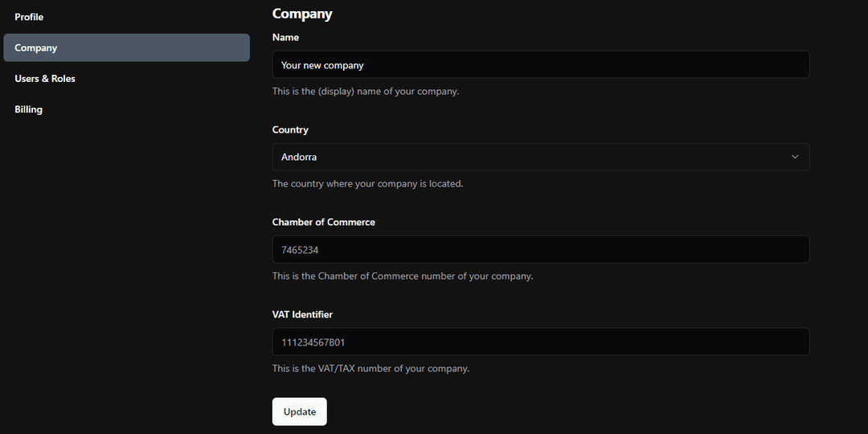Screen dimensions: 868x434
Task: Open the Billing section
Action: (x=28, y=109)
